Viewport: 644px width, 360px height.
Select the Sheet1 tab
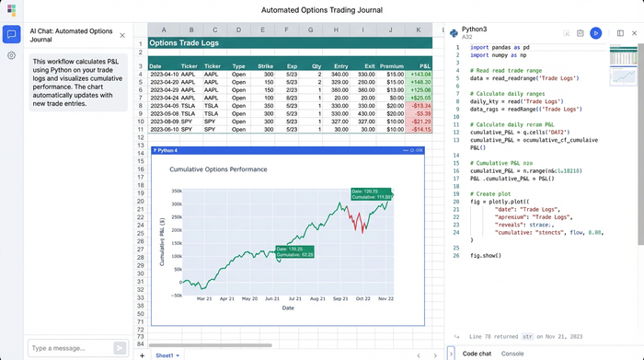[165, 355]
